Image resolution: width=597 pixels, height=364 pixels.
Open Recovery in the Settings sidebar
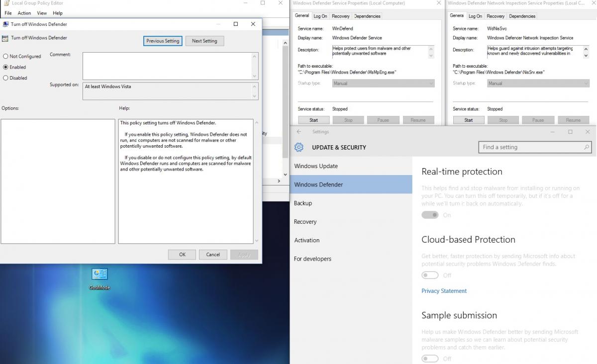point(351,222)
